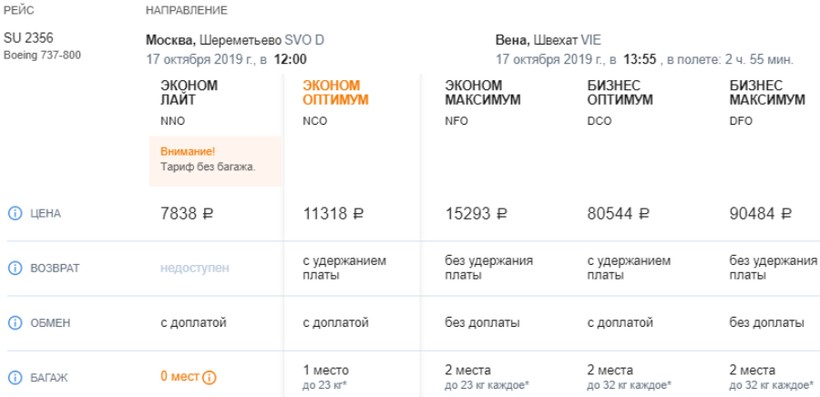Choose the 11318 ₽ price

pyautogui.click(x=333, y=213)
